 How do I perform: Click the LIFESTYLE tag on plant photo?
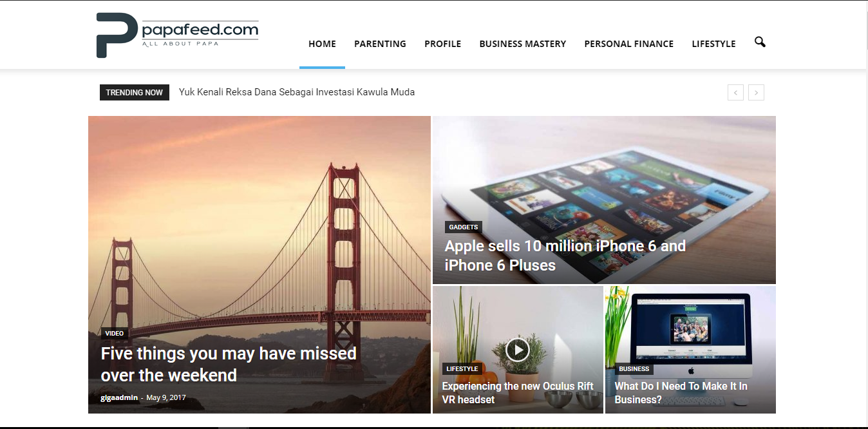(462, 368)
